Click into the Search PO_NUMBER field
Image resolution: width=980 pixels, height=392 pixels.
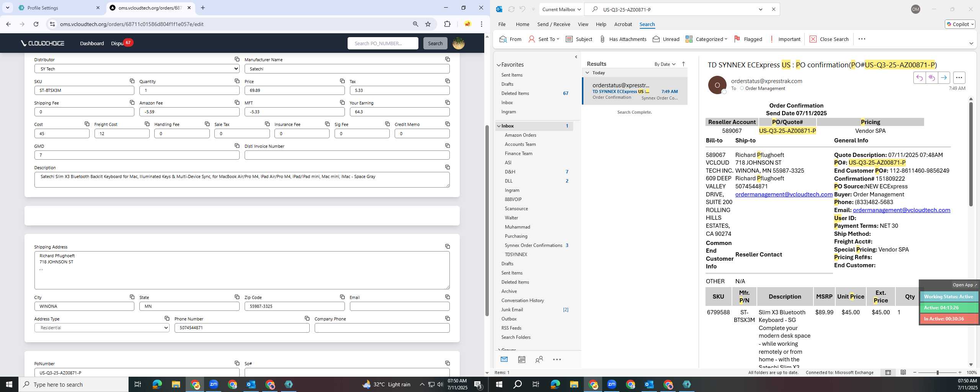coord(382,43)
